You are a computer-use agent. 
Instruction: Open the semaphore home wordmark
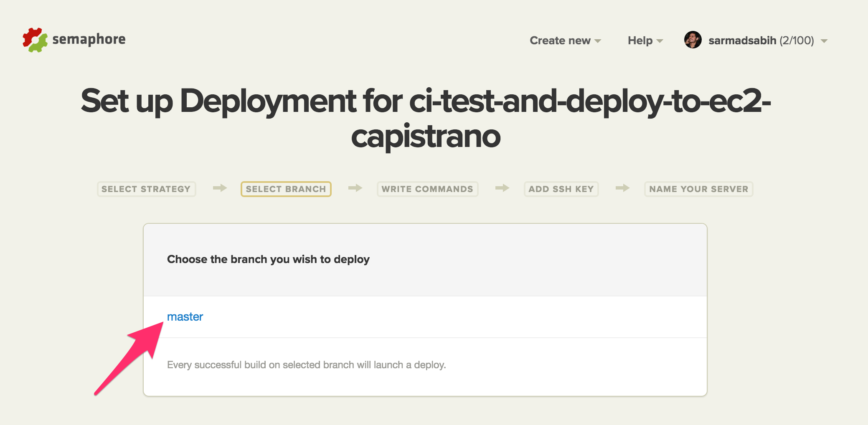point(89,39)
